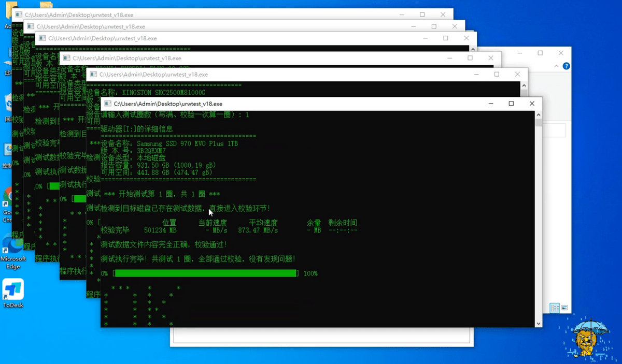Click the "校验完毕" status text
Viewport: 622px width, 364px height.
115,230
